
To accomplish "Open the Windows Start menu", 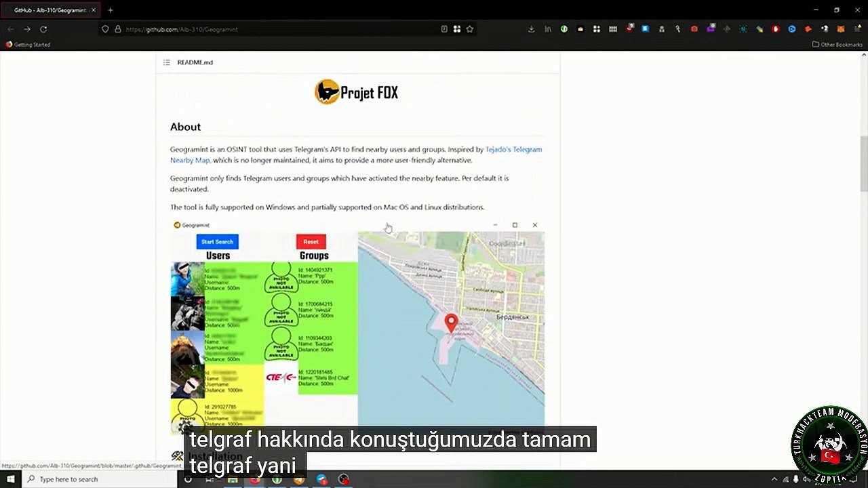I will pos(11,479).
